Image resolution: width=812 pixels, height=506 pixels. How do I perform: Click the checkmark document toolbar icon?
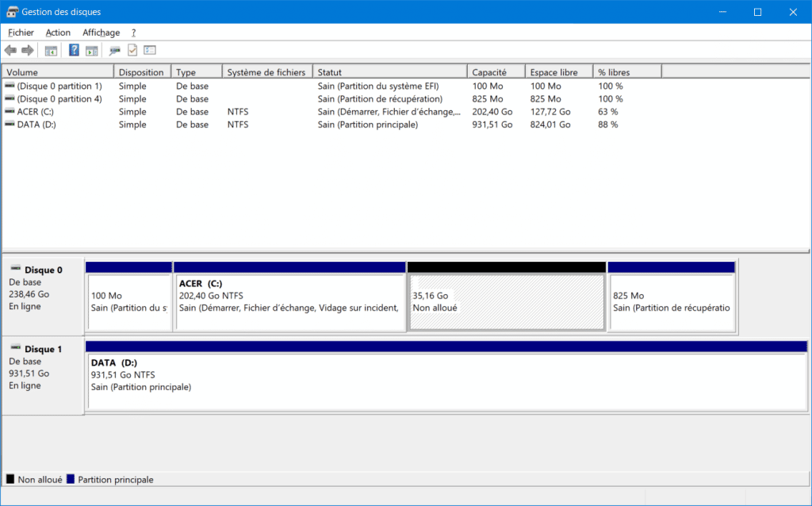(x=132, y=51)
